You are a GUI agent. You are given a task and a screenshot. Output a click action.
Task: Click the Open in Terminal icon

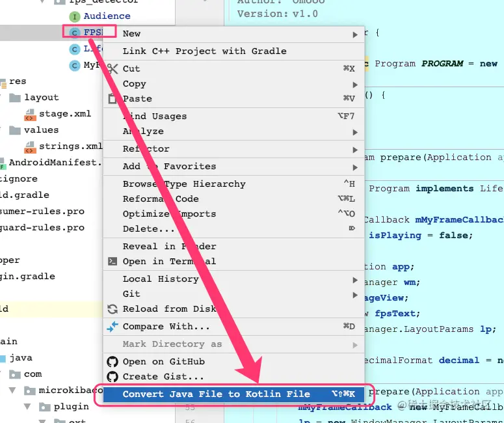[112, 261]
